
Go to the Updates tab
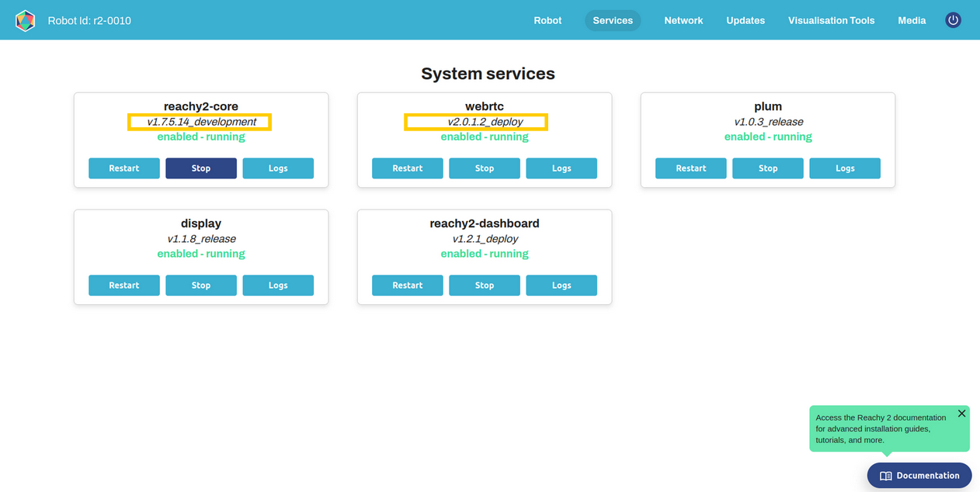coord(745,21)
